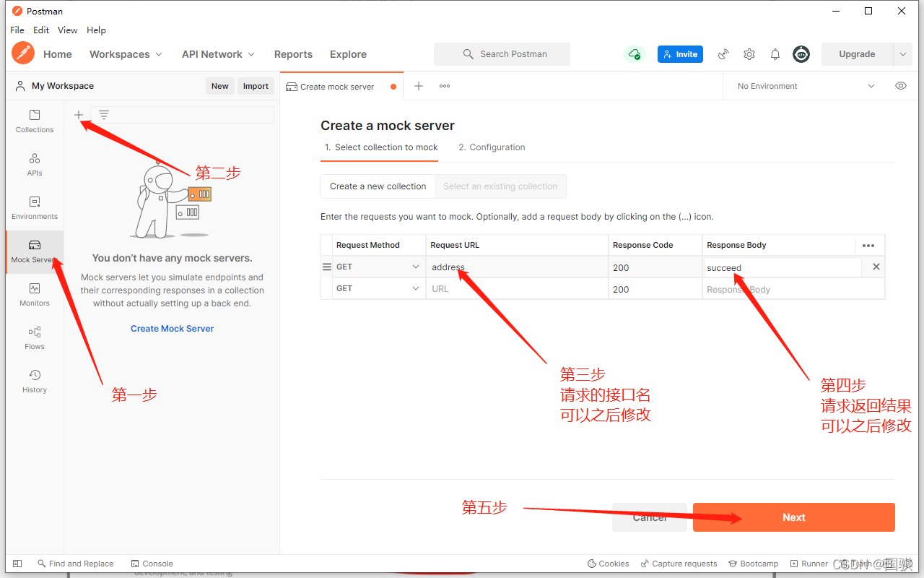Viewport: 924px width, 578px height.
Task: Open new tab with plus icon
Action: pyautogui.click(x=418, y=86)
